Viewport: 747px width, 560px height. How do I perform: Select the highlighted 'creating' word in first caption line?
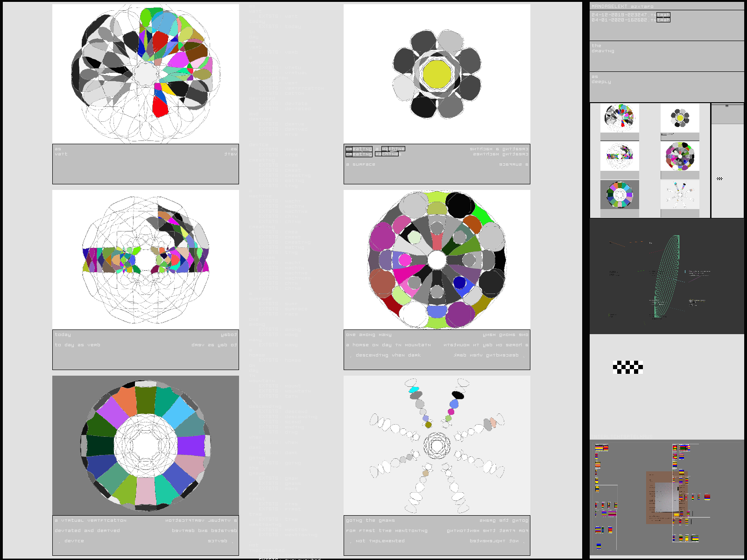click(x=359, y=149)
